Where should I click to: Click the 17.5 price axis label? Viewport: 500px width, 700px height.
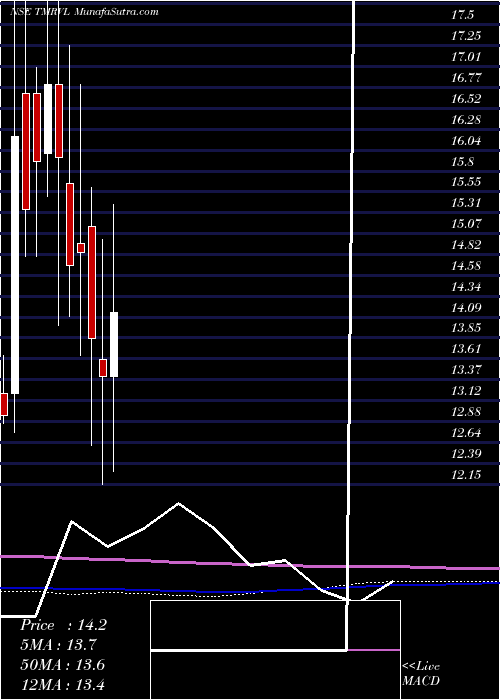tap(462, 15)
